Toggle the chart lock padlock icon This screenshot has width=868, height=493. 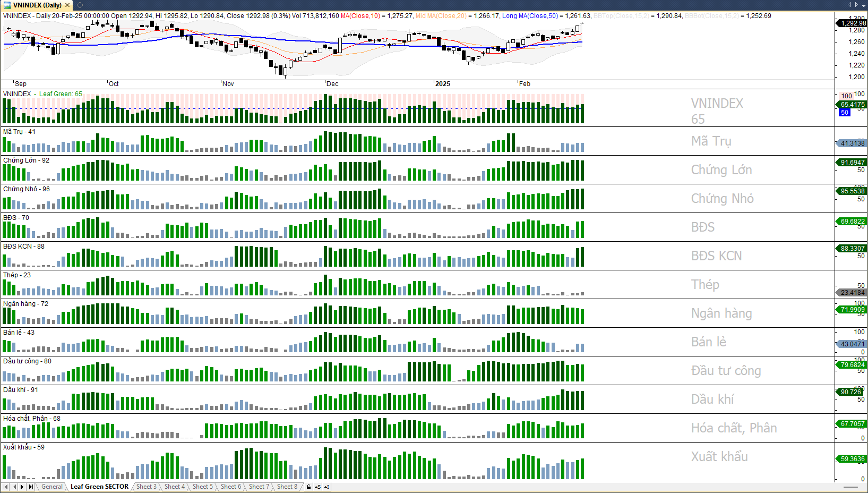[308, 487]
